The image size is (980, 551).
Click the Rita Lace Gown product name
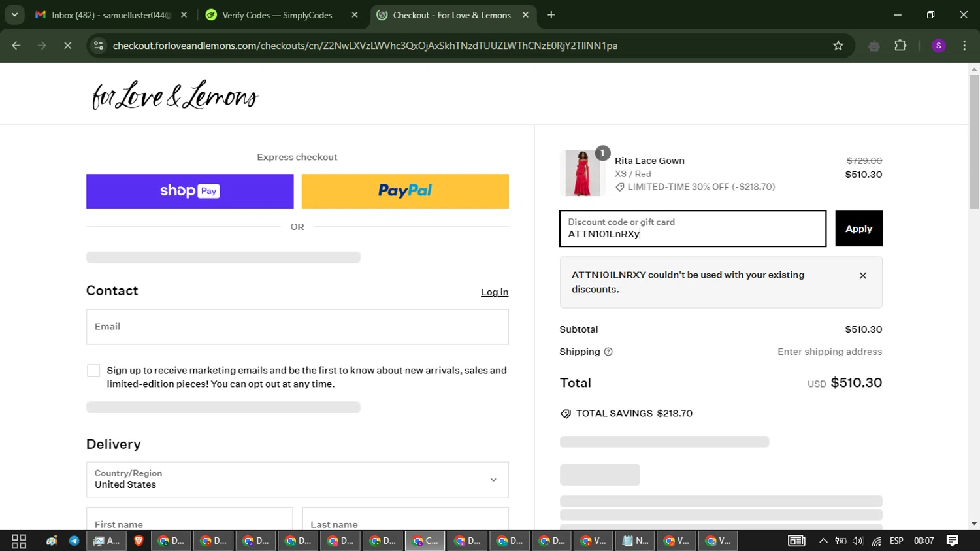[649, 161]
